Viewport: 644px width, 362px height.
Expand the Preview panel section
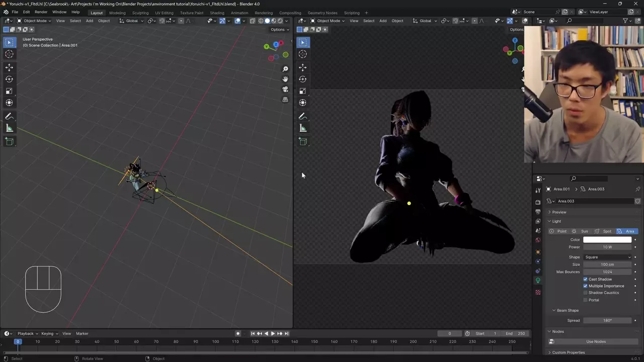click(559, 212)
